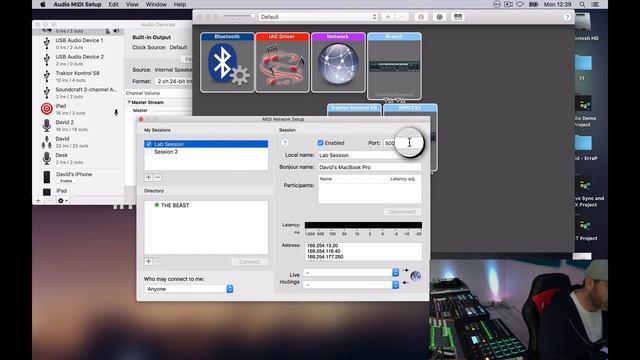Open the Apple menu
This screenshot has height=360, width=640.
[43, 4]
